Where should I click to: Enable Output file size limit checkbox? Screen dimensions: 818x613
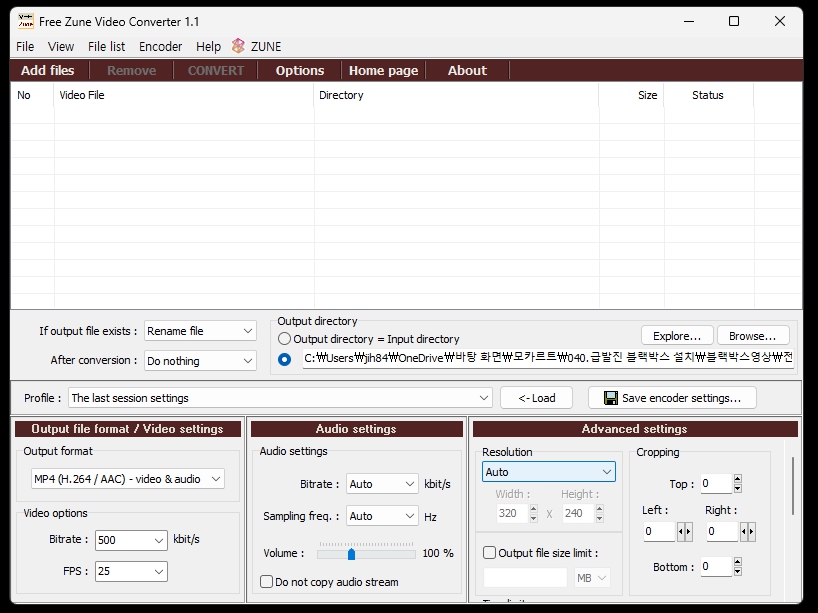[x=489, y=552]
